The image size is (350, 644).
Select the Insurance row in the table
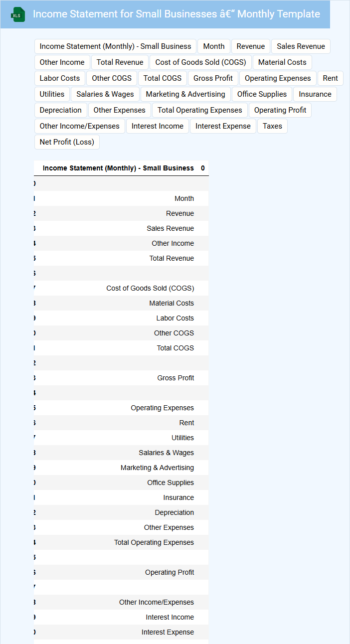(178, 497)
